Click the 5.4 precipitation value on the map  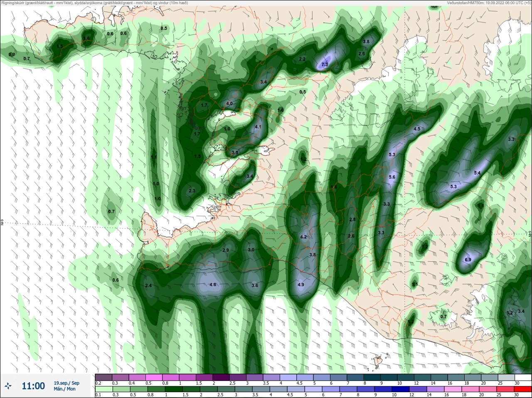coord(477,173)
